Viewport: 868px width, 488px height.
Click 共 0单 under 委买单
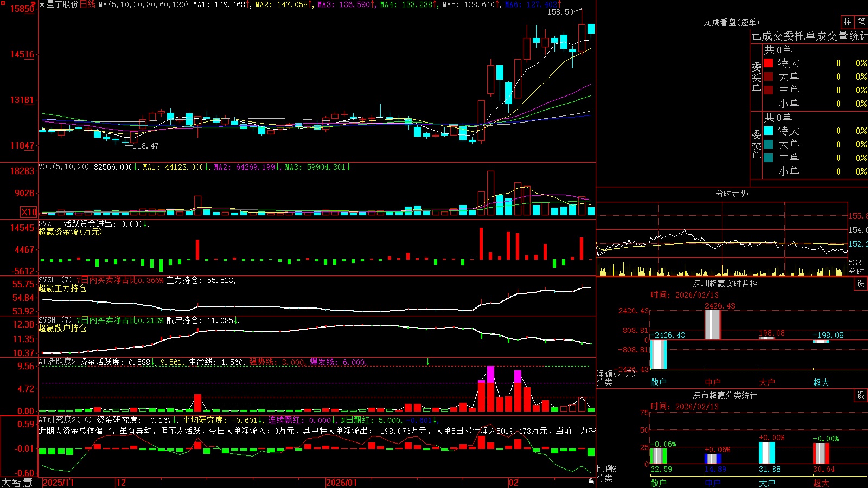(x=778, y=49)
